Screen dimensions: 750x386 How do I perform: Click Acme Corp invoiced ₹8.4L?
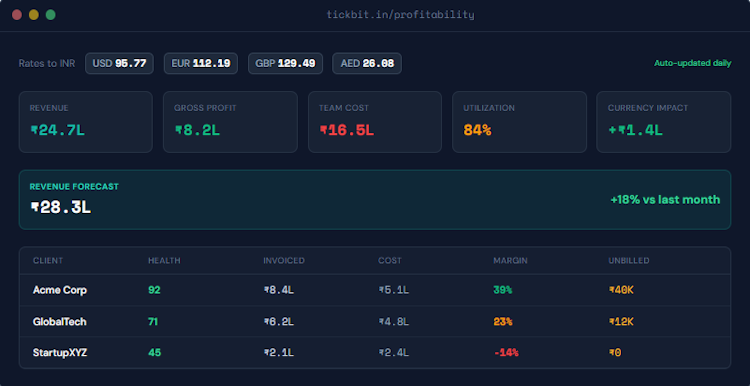click(x=278, y=290)
